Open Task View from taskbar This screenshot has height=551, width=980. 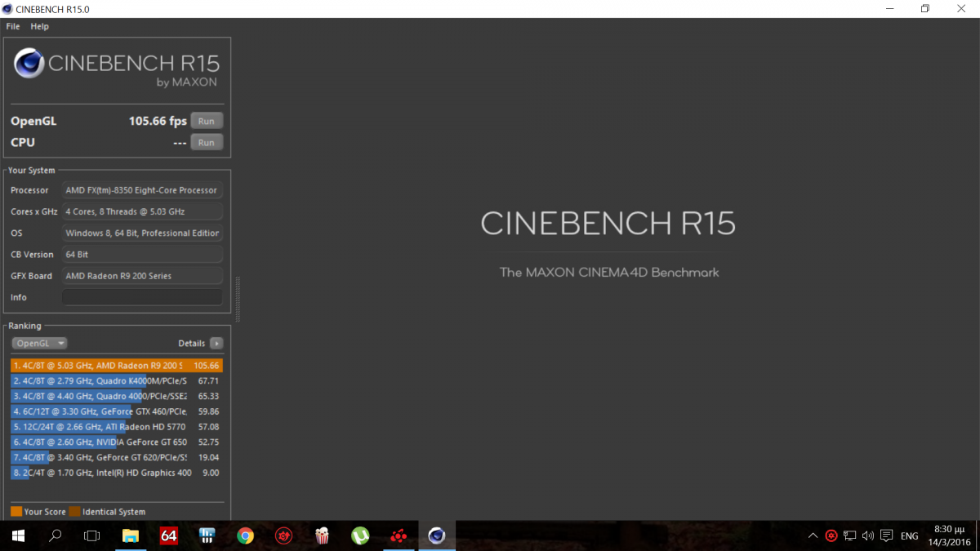pos(92,536)
